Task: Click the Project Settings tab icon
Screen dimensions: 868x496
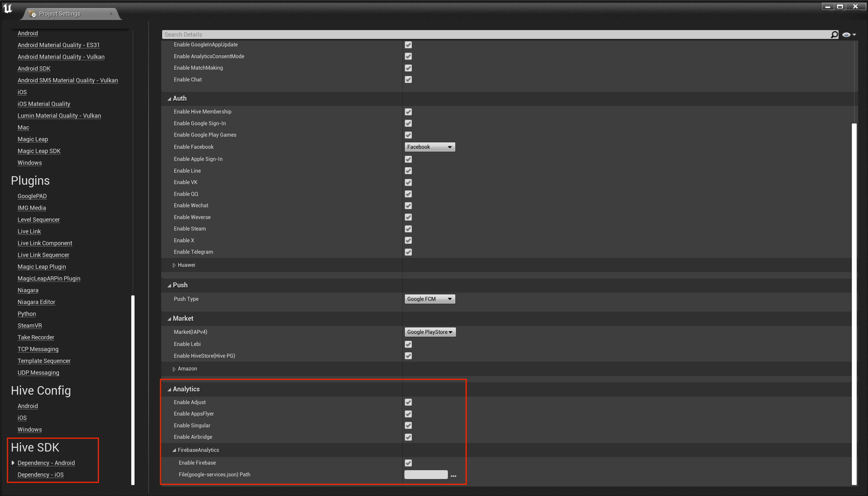Action: coord(33,14)
